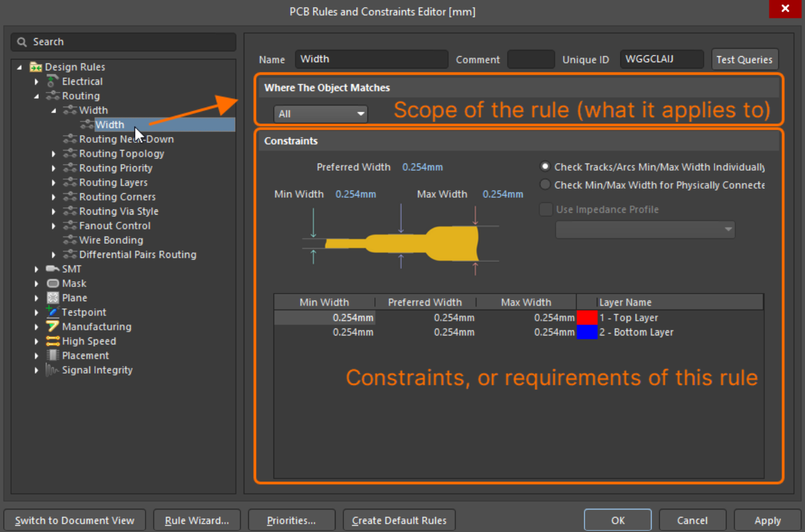
Task: Select Check Tracks/Arcs Min/Max Width Individually
Action: (x=545, y=167)
